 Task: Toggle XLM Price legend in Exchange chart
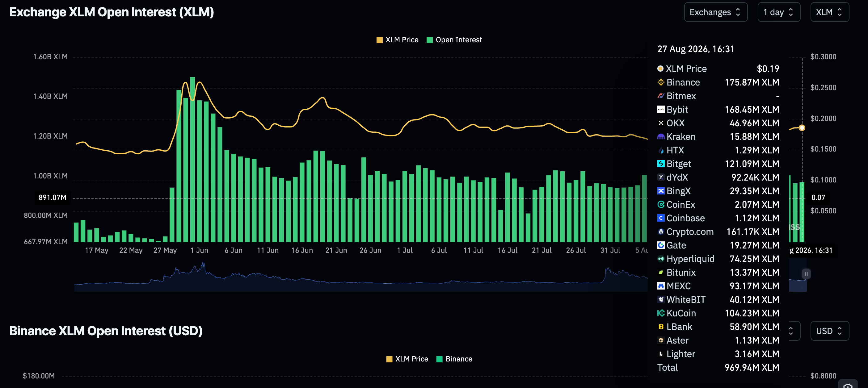pos(397,40)
